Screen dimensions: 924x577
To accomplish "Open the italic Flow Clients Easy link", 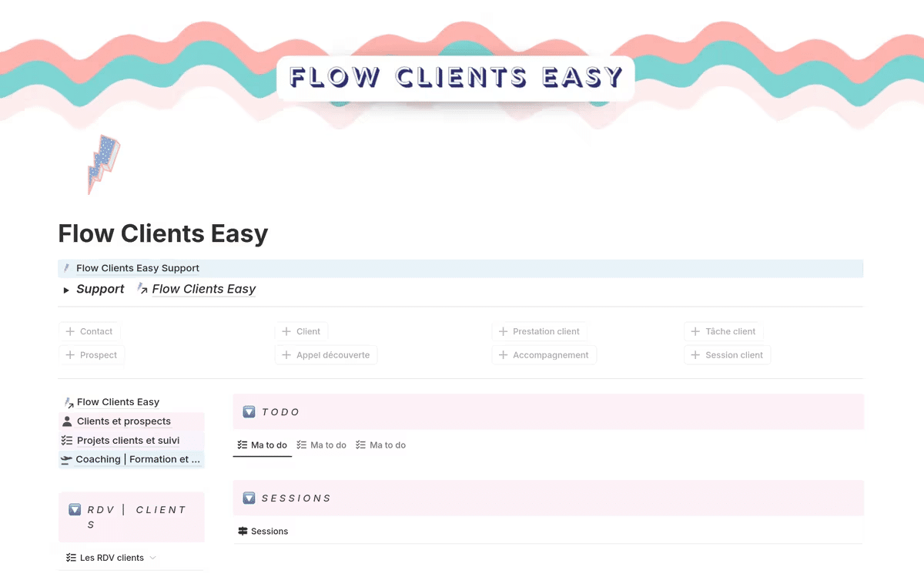I will click(204, 289).
